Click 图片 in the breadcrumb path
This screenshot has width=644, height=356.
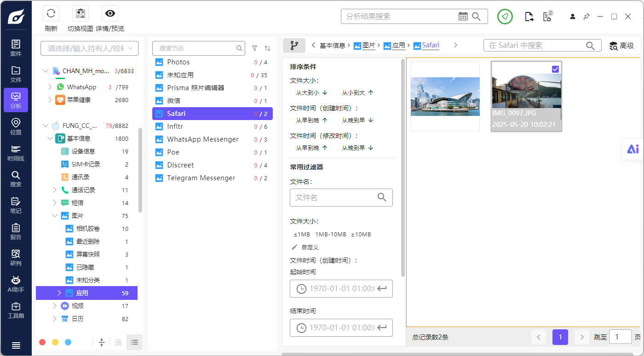pos(369,46)
